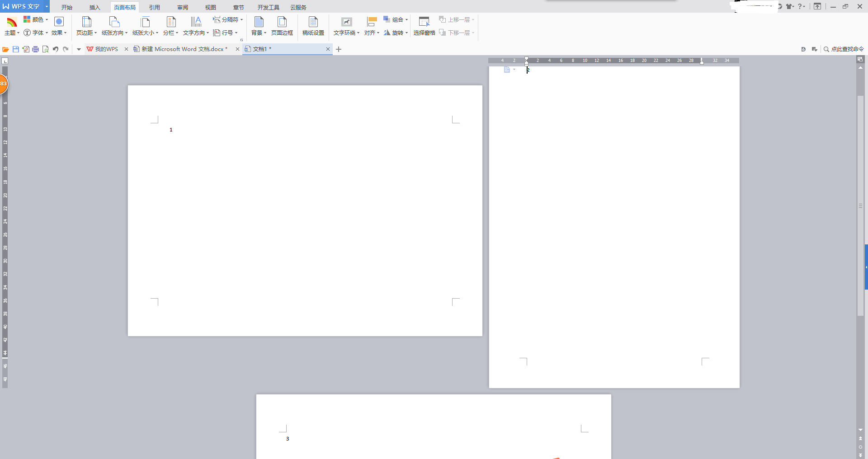Expand the 纸张大小 paper size dropdown arrow
The height and width of the screenshot is (459, 868).
[x=157, y=33]
